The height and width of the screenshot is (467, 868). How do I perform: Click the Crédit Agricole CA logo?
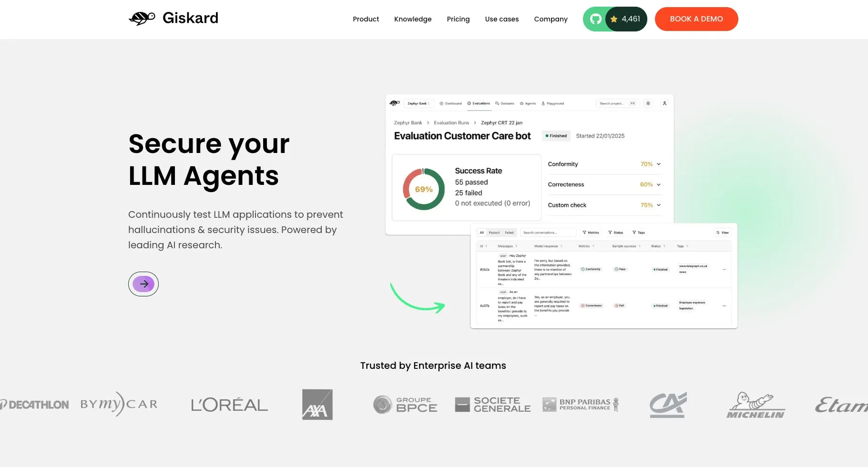(x=668, y=405)
